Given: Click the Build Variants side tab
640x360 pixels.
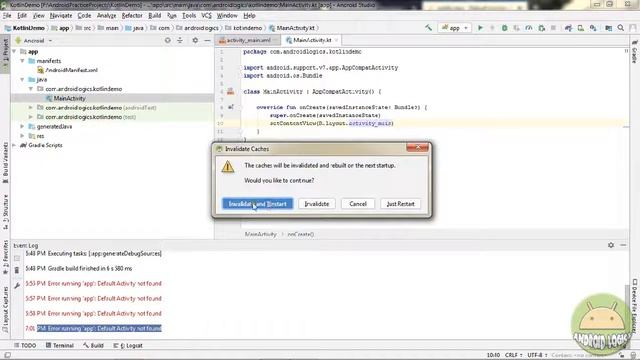Looking at the screenshot, I should click(5, 162).
